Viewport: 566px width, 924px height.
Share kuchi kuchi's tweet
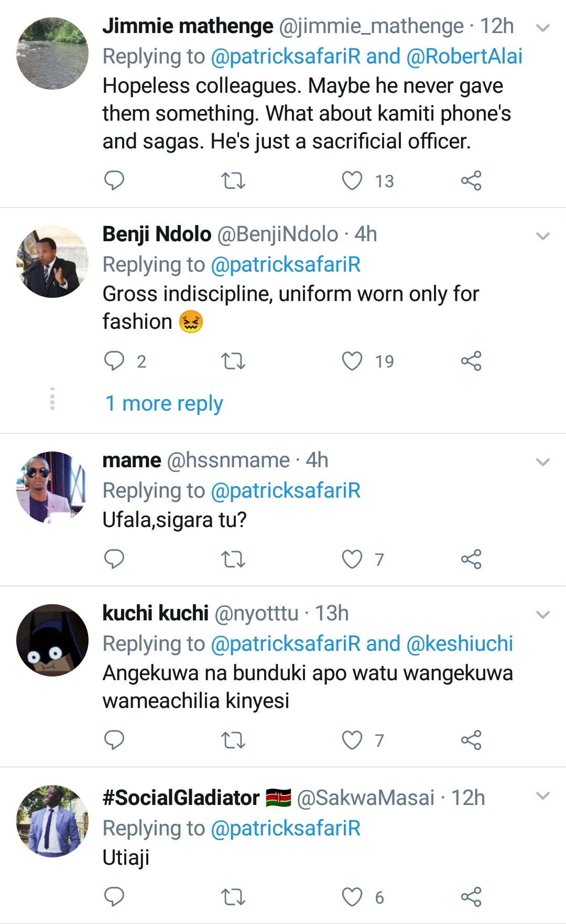pos(471,740)
